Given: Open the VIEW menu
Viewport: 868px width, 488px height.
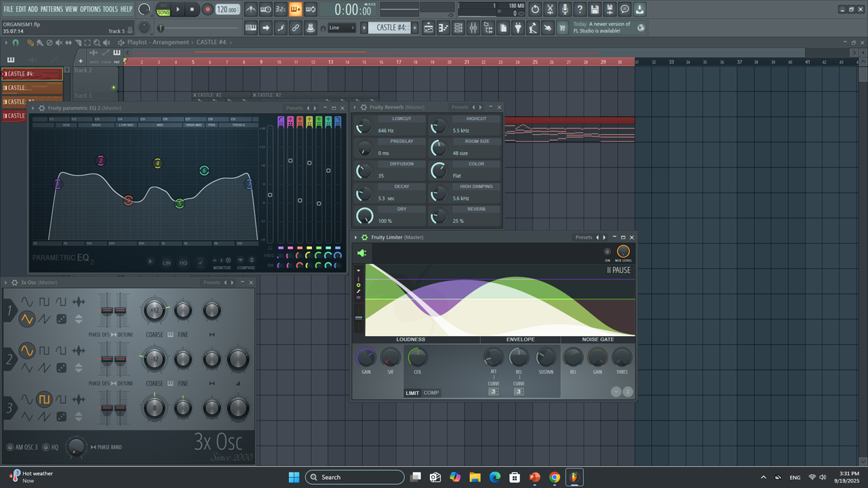Looking at the screenshot, I should pyautogui.click(x=71, y=9).
